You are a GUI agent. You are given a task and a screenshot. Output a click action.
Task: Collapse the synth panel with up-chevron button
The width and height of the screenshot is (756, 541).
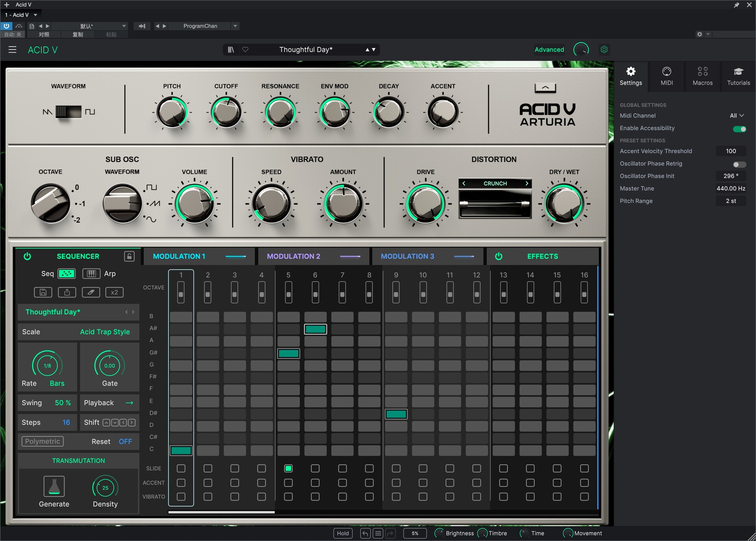pyautogui.click(x=545, y=88)
